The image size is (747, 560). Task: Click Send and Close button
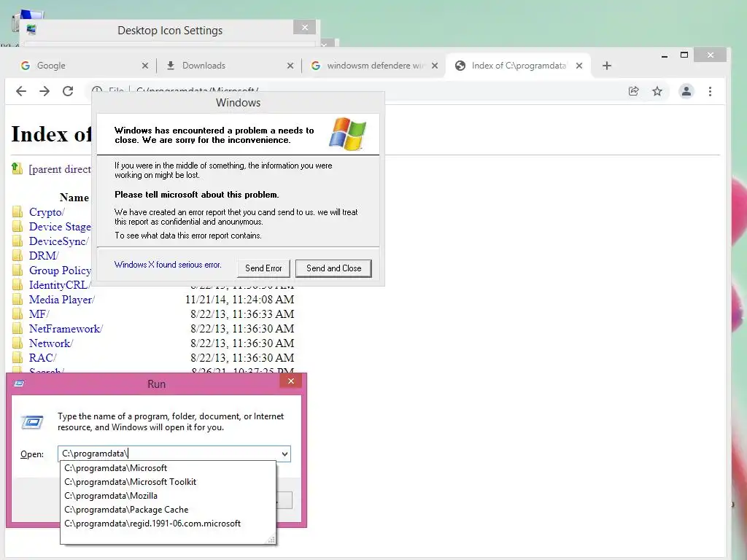(x=333, y=268)
